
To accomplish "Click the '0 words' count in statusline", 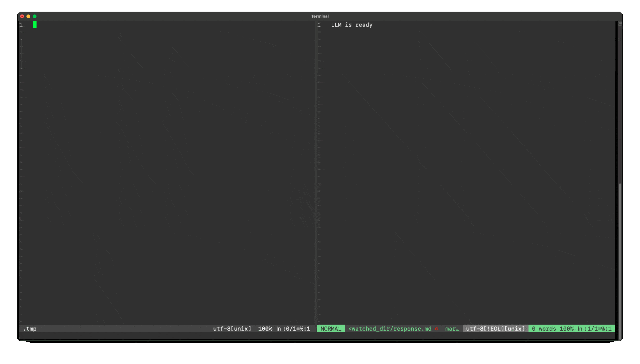I will pos(544,329).
